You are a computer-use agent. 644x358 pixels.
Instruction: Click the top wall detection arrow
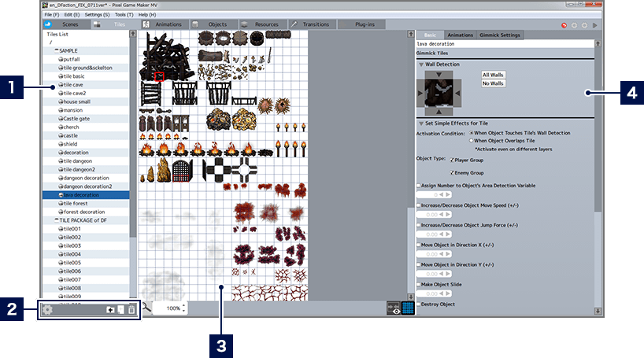pyautogui.click(x=439, y=75)
